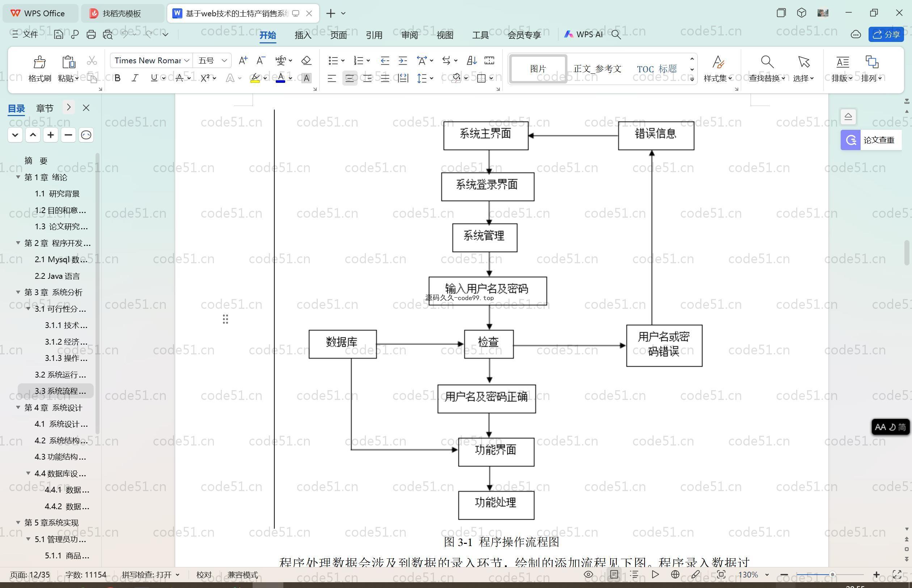Align text right

pyautogui.click(x=368, y=78)
